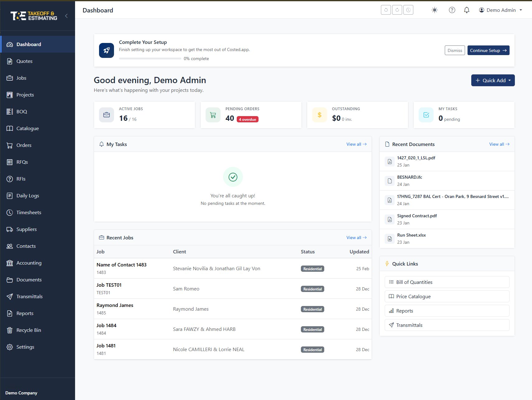
Task: Click the Catalogue book icon in sidebar
Action: pos(10,129)
